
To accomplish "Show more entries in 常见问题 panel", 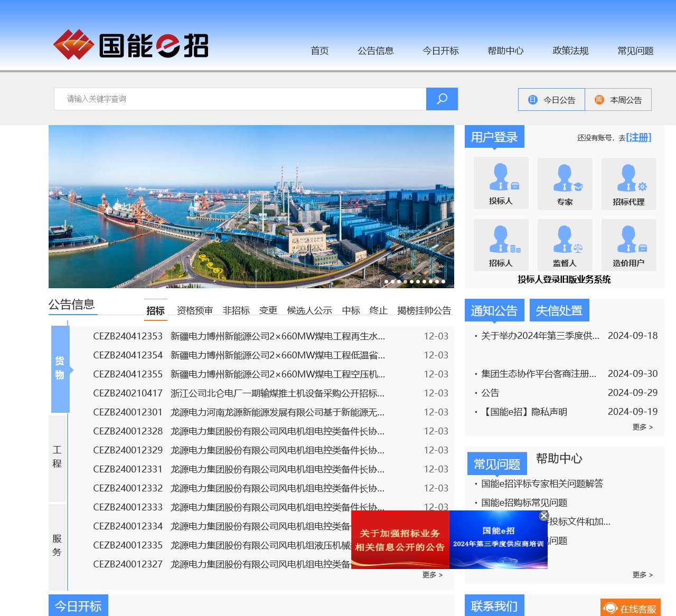I will coord(642,575).
